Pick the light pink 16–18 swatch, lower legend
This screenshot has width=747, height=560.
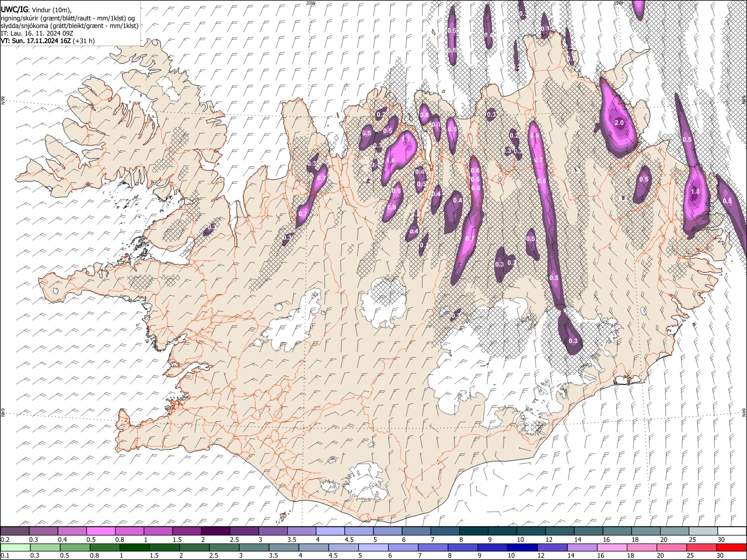611,547
